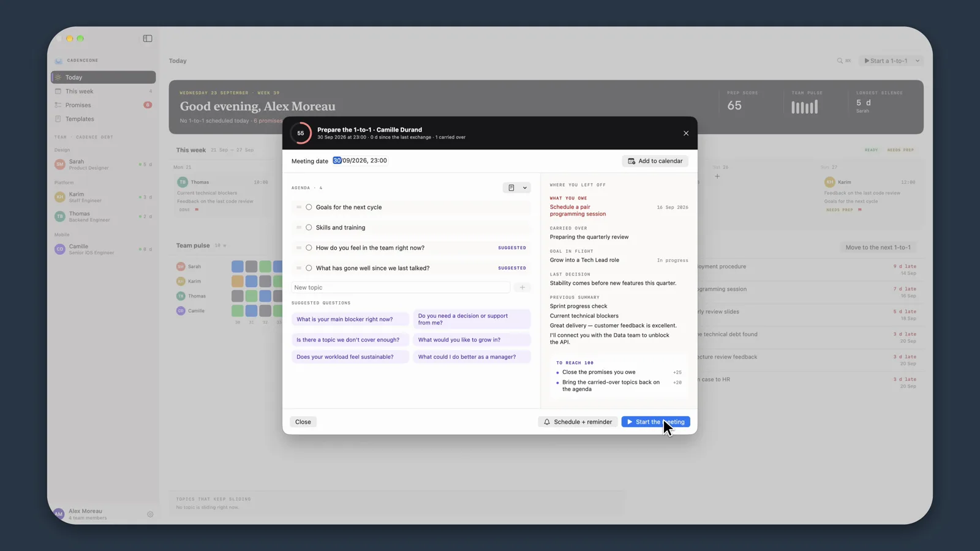980x551 pixels.
Task: Click into the New topic field
Action: pos(401,287)
